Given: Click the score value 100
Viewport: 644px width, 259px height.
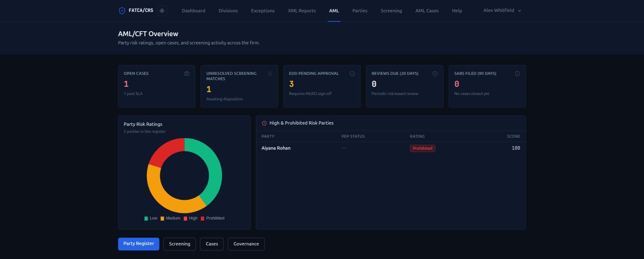Looking at the screenshot, I should 516,148.
